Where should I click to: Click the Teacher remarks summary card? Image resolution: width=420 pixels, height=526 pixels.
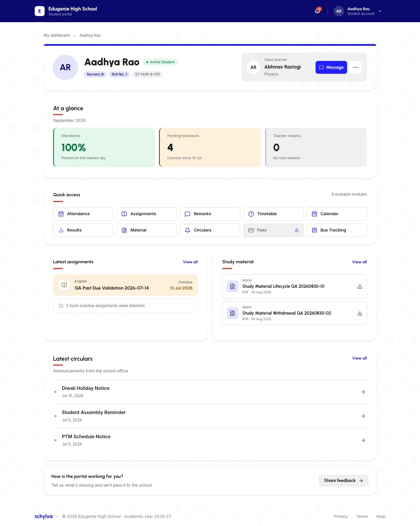point(316,147)
